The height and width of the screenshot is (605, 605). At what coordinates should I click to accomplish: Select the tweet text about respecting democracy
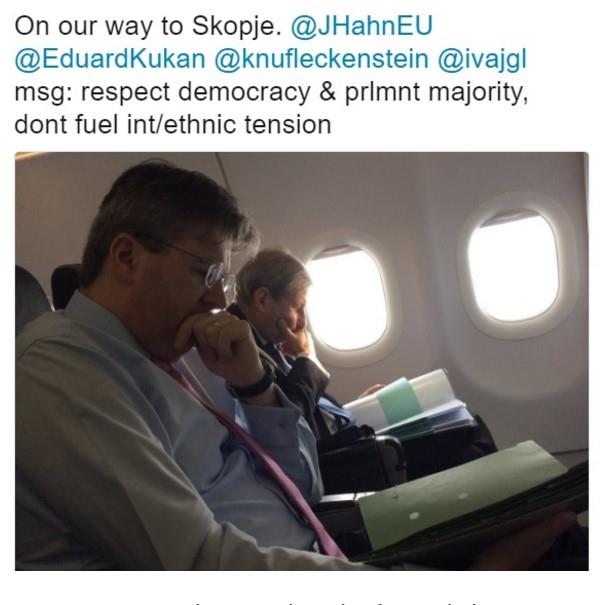click(271, 108)
